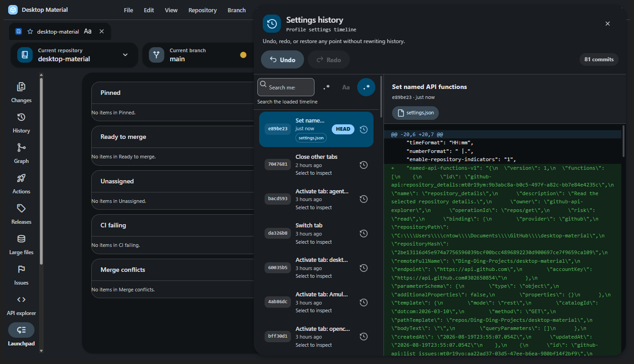Open the Releases tag view
This screenshot has width=634, height=364.
21,214
